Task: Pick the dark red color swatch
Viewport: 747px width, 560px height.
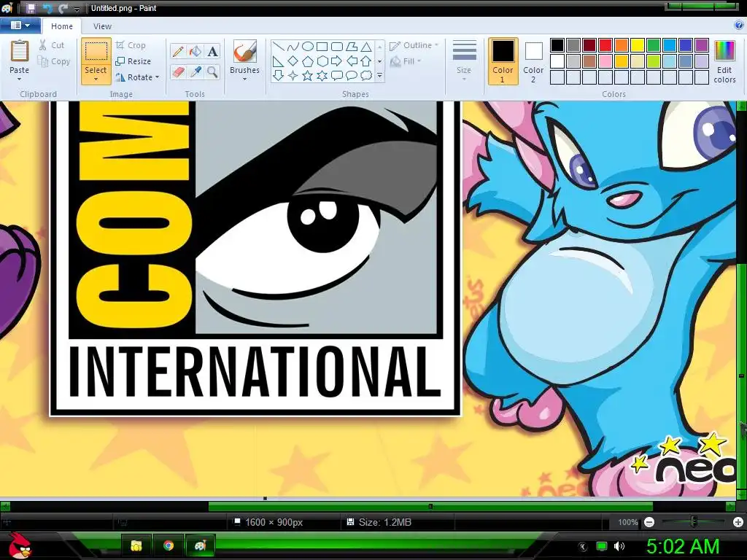Action: pos(589,45)
